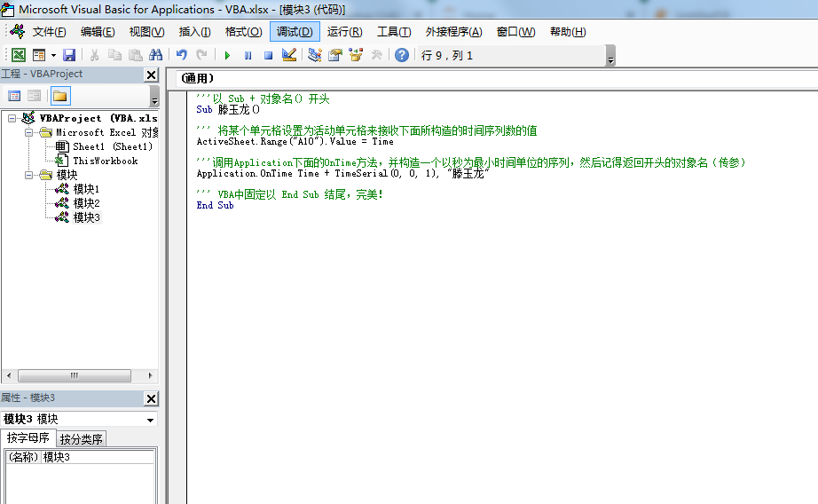Select the VBAProject (VBA.xls root item
Image resolution: width=818 pixels, height=504 pixels.
click(x=98, y=118)
